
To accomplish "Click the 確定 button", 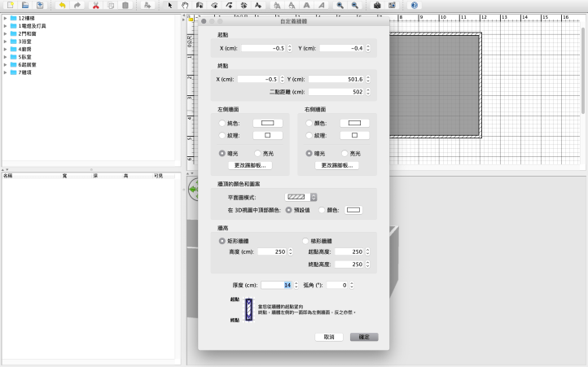I will point(364,336).
